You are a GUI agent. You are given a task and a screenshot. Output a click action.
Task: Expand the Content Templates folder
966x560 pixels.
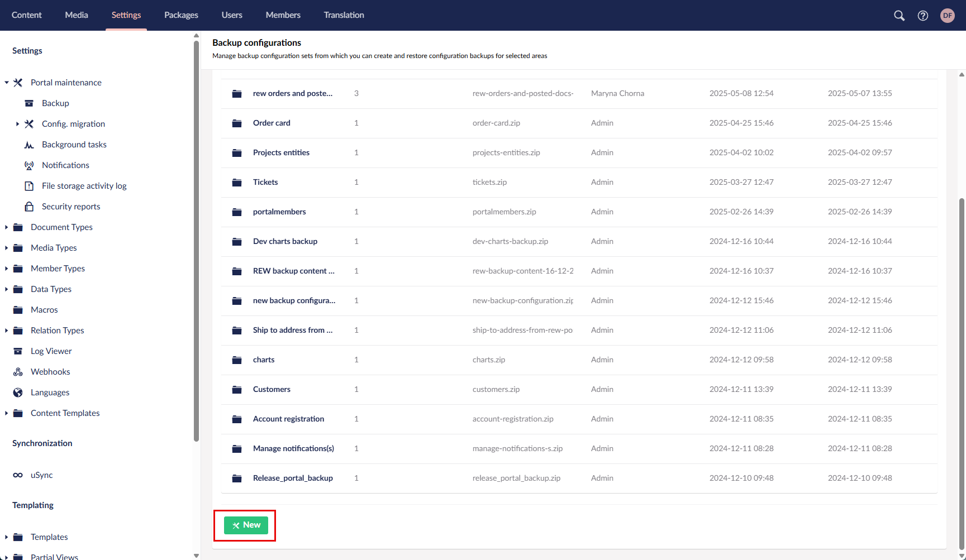(x=7, y=413)
